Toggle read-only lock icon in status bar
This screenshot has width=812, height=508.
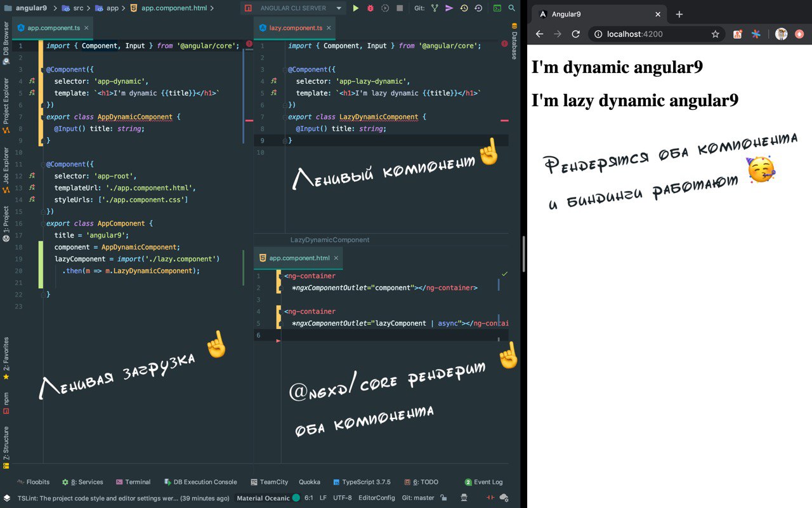[x=443, y=498]
